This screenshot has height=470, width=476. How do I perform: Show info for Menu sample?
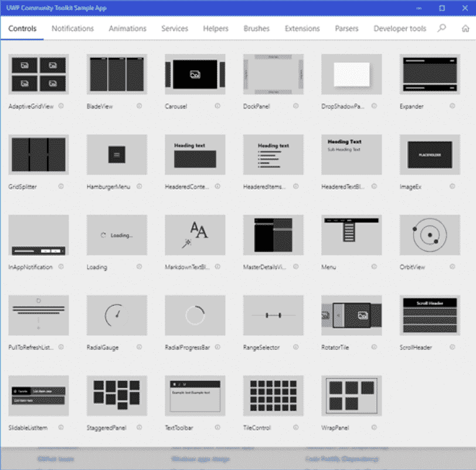click(x=375, y=267)
